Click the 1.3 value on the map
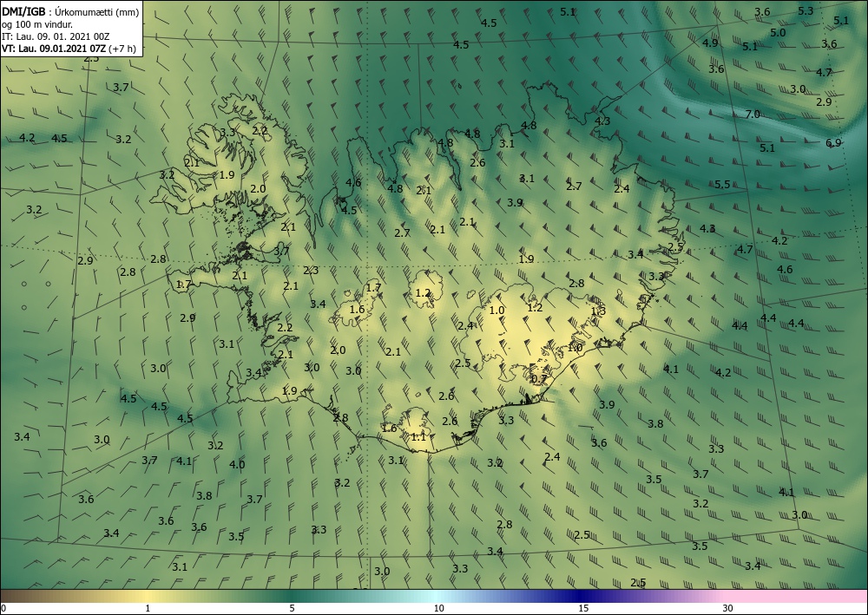Viewport: 868px width, 615px height. coord(598,311)
